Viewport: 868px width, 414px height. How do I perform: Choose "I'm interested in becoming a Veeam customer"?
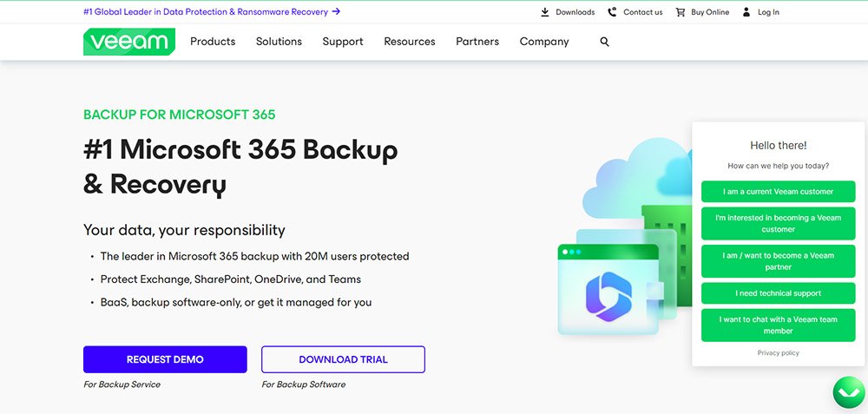point(778,224)
